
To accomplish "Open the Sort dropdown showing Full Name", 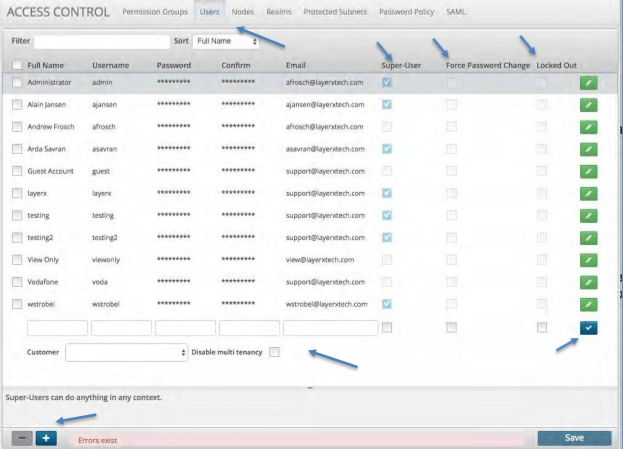I will [225, 42].
